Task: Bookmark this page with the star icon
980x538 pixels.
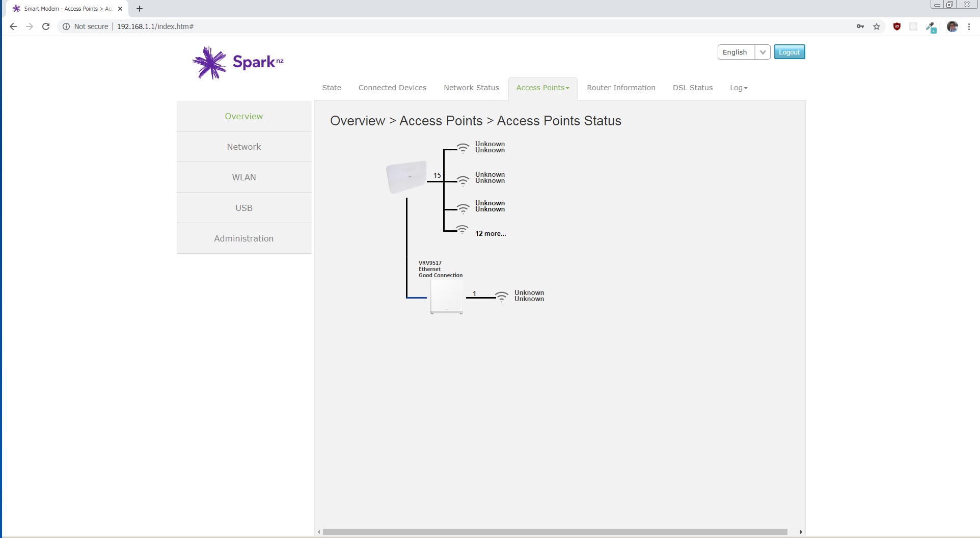Action: pos(877,26)
